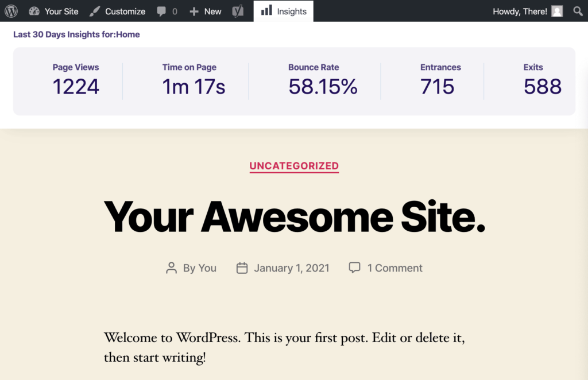Expand the Howdy, There! account menu
This screenshot has height=380, width=588.
[x=520, y=11]
